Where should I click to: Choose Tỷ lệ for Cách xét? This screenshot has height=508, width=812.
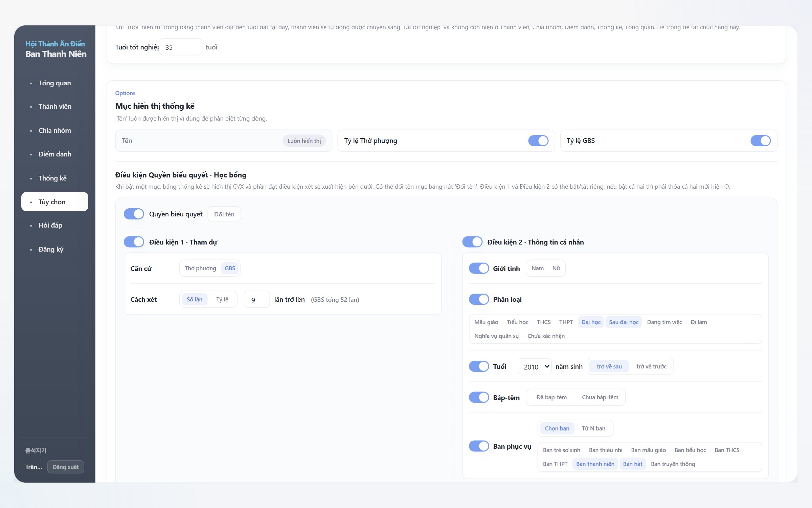(222, 299)
